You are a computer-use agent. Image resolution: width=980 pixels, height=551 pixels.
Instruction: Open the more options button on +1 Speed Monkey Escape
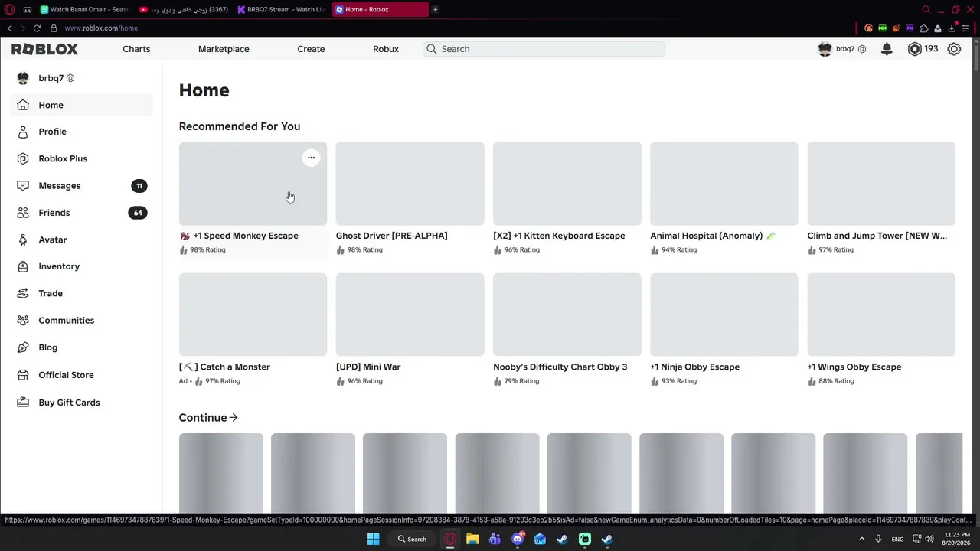click(311, 158)
